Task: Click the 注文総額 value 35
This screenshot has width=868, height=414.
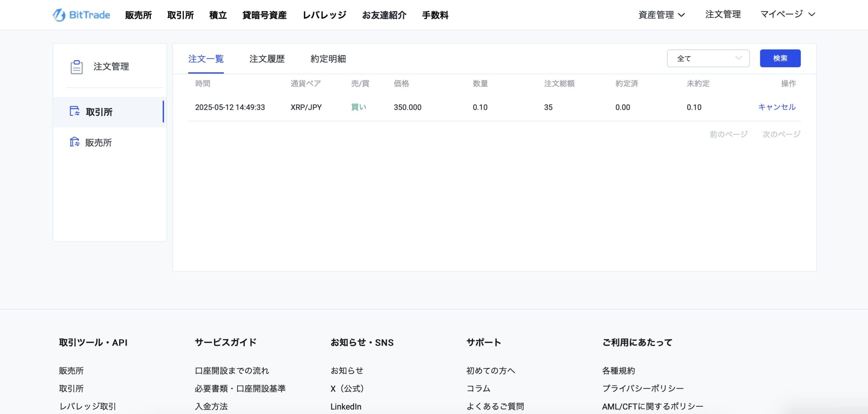Action: (548, 107)
